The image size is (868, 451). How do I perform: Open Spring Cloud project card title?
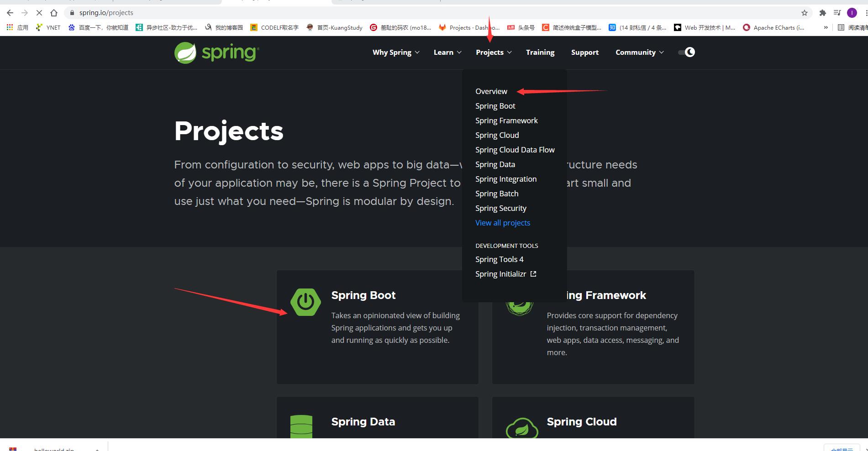[582, 422]
